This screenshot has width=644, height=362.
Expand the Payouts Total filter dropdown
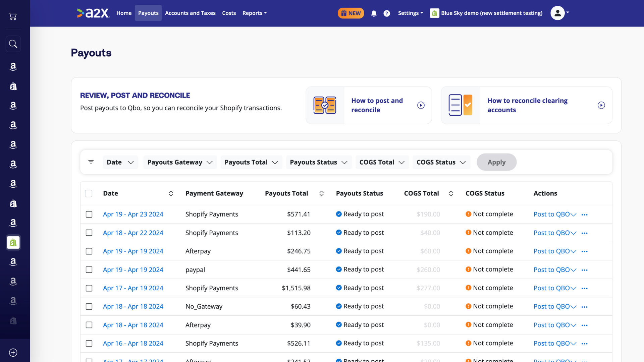251,162
